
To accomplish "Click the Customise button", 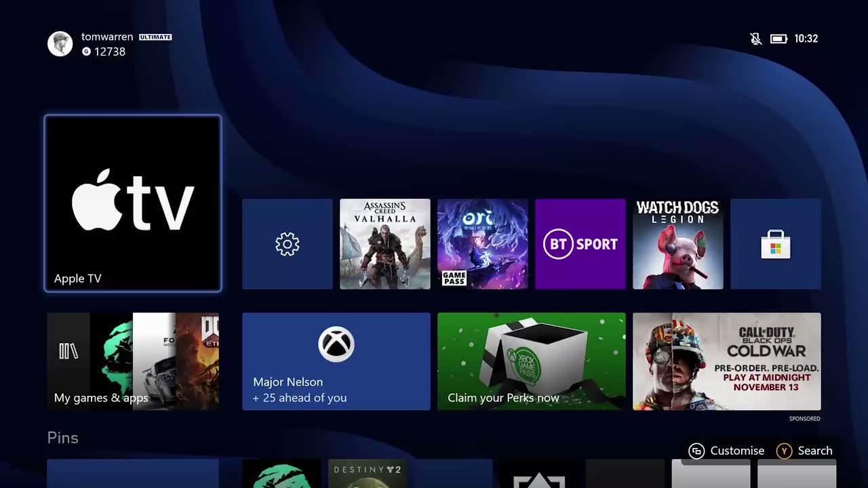I will (x=726, y=451).
